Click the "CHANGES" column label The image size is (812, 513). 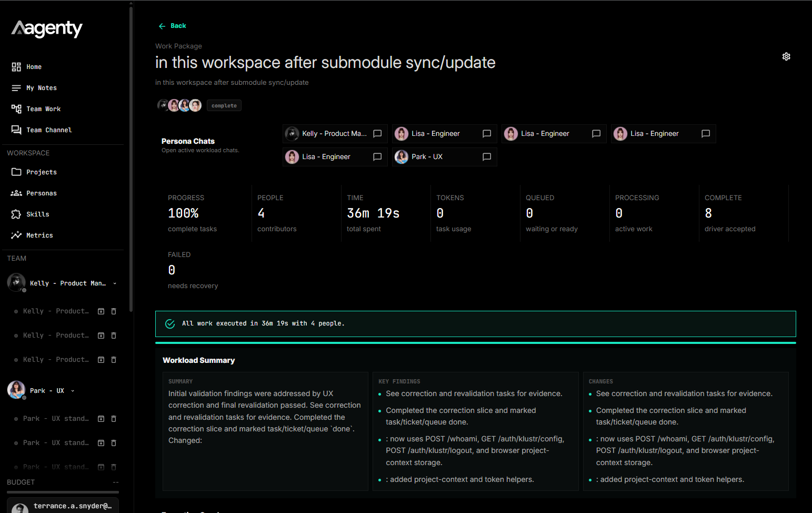(x=601, y=381)
